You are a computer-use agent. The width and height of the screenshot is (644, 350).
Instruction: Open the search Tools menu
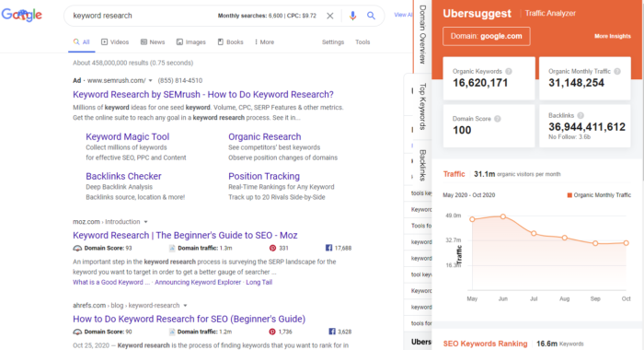(362, 42)
